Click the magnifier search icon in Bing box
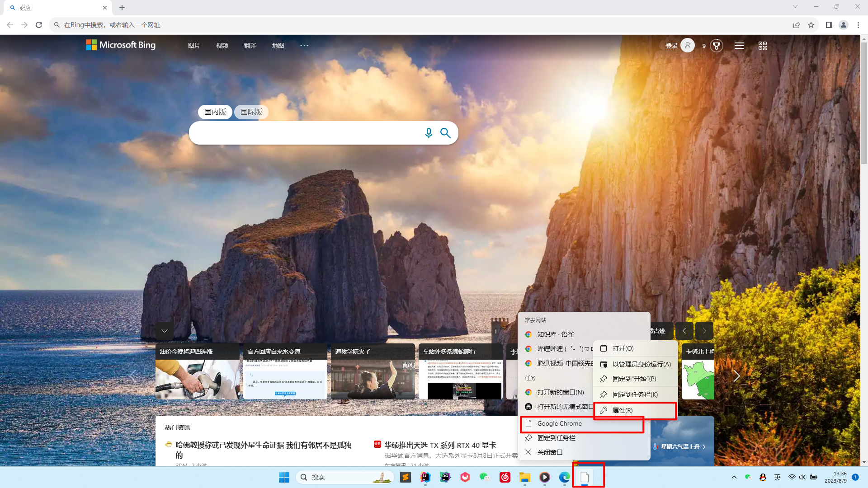 tap(445, 133)
